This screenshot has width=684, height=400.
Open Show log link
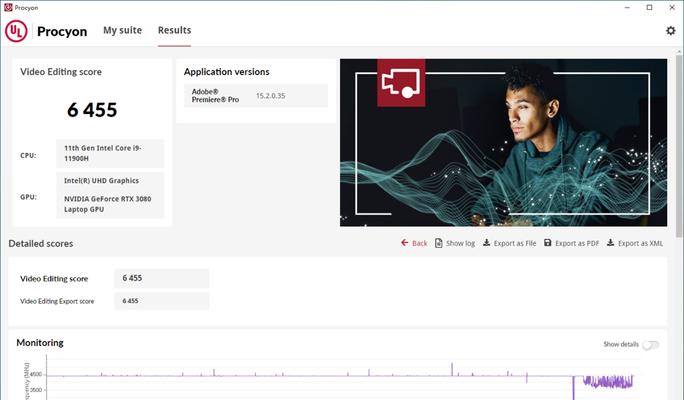click(460, 243)
